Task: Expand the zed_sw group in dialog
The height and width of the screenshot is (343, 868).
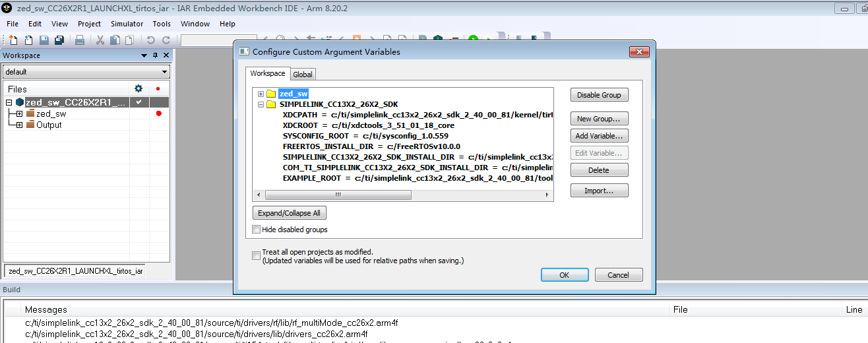Action: coord(261,94)
